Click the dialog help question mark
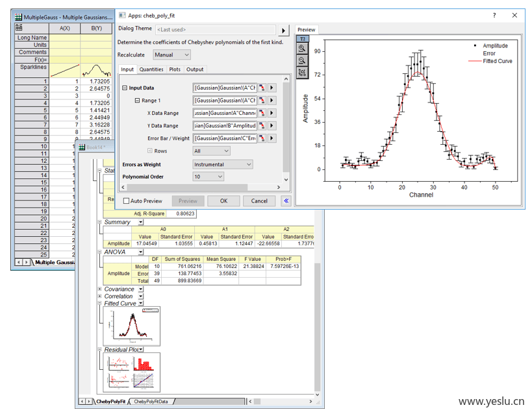The image size is (532, 414). point(494,16)
